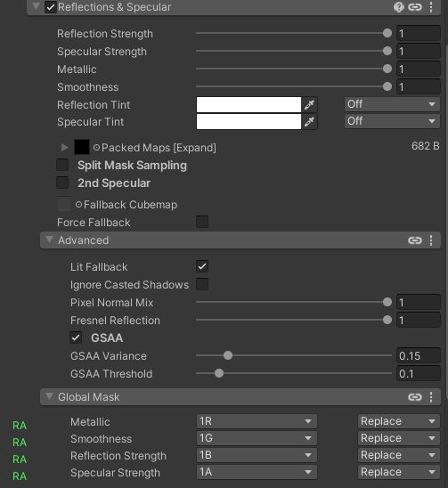The height and width of the screenshot is (488, 448).
Task: Click the GSAA Threshold value field
Action: pos(418,373)
